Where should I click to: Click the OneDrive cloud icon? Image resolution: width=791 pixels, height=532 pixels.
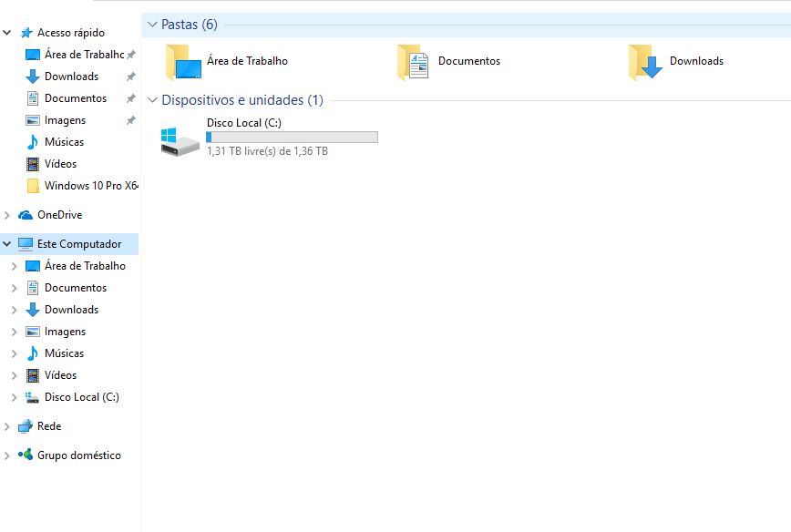(26, 215)
